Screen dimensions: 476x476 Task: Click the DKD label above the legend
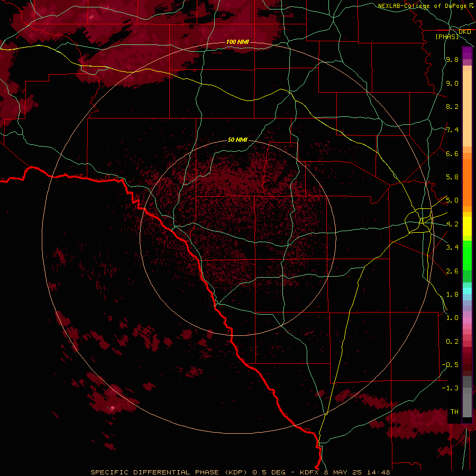click(x=464, y=32)
